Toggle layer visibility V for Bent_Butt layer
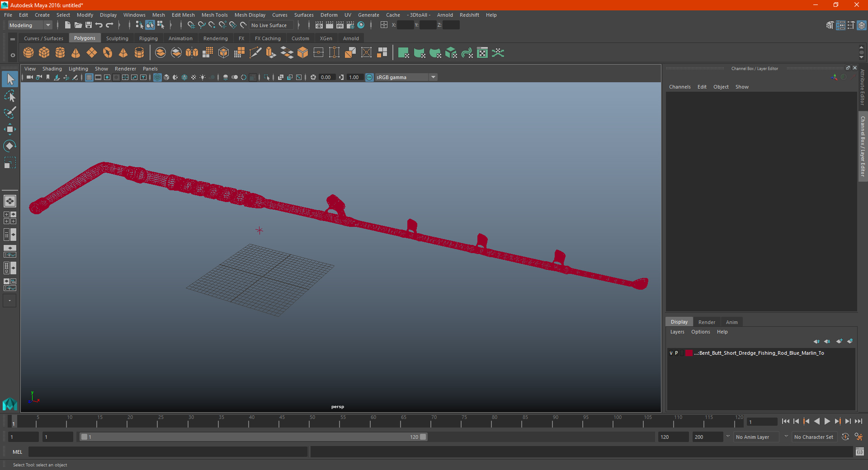This screenshot has height=470, width=868. 671,353
